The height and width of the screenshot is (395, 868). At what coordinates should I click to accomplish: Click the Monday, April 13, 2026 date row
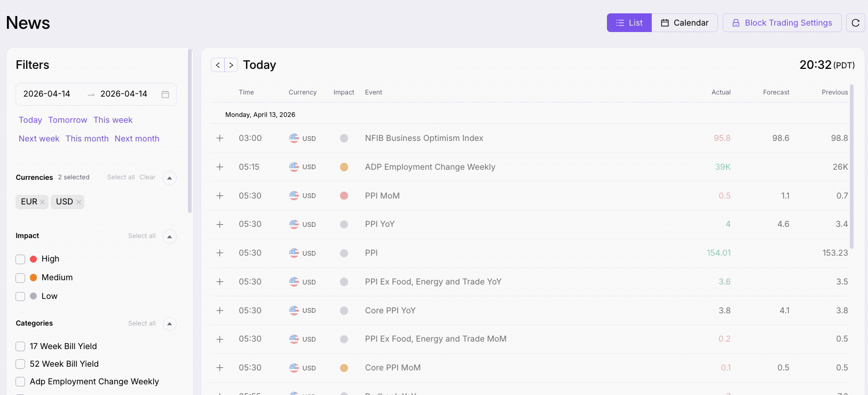click(x=529, y=115)
